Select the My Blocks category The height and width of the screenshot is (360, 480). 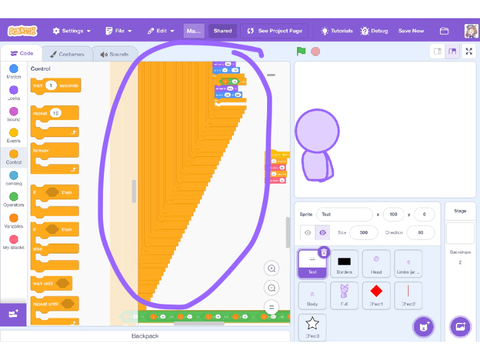click(x=14, y=242)
